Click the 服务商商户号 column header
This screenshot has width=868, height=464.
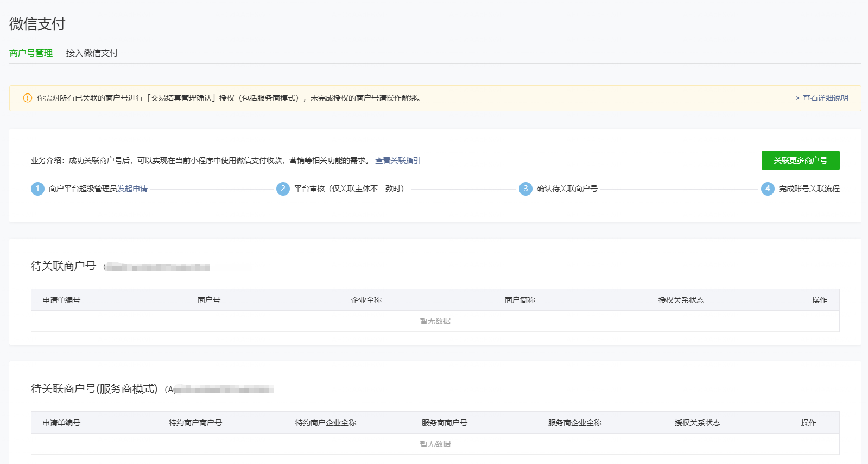pos(445,423)
